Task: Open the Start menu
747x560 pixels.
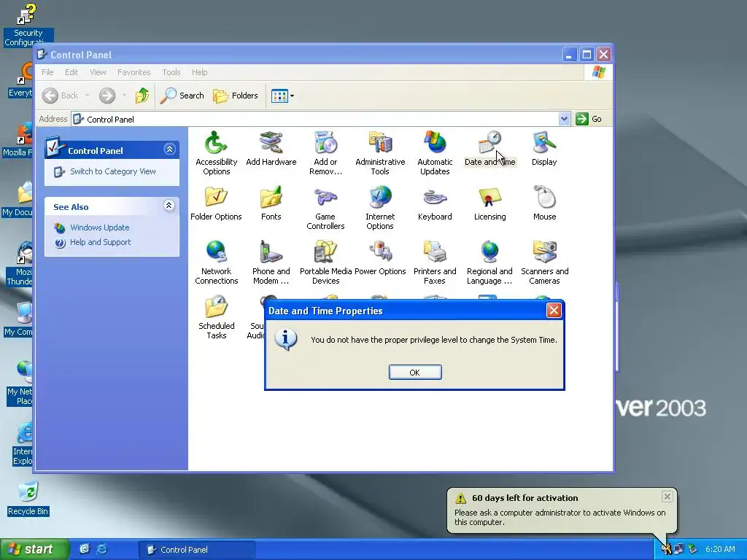Action: 34,550
